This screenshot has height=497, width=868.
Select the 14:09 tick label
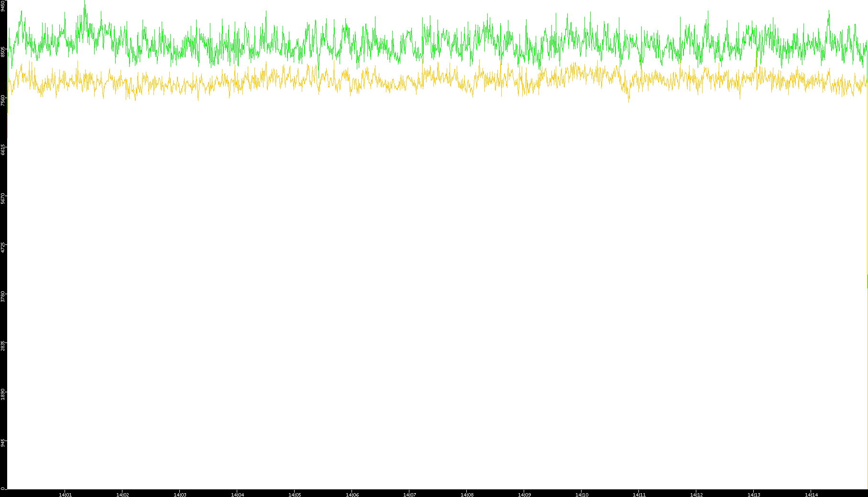[524, 494]
